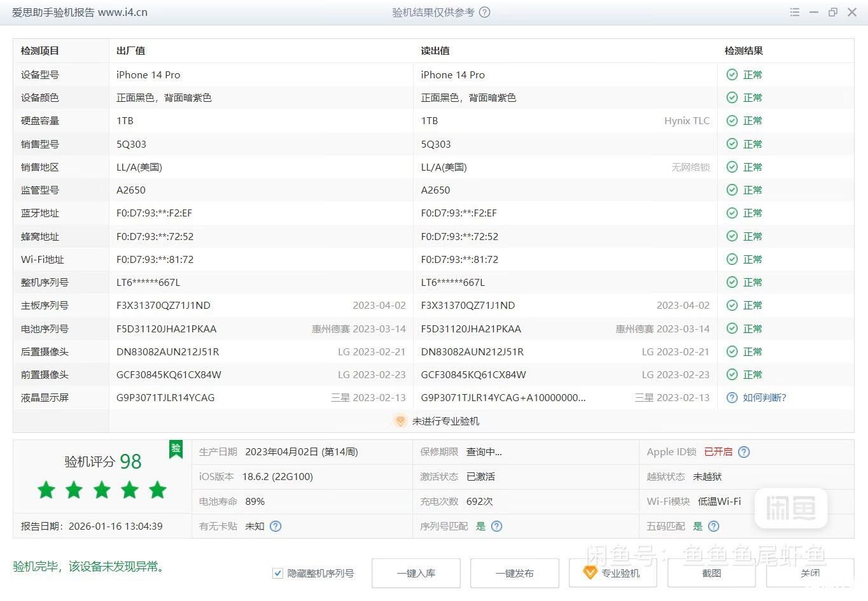Click the shield icon beside 未进行专业验机

400,421
